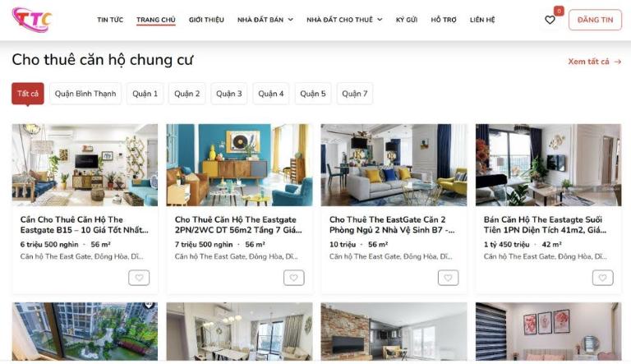Expand the Nhà Đất Cho Thuê dropdown

coord(344,20)
